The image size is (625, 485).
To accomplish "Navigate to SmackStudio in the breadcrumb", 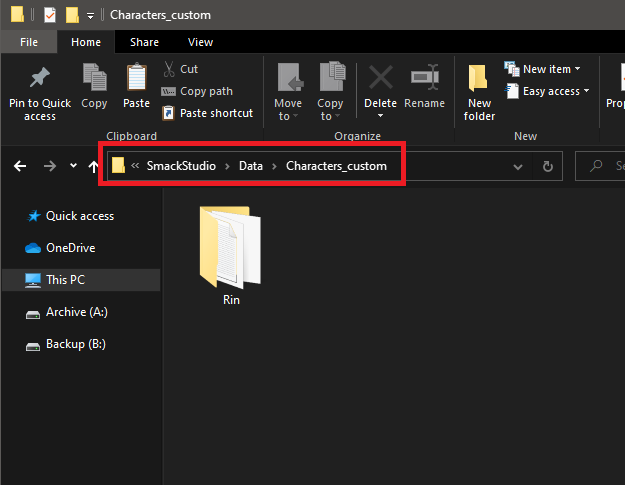I will [x=181, y=166].
